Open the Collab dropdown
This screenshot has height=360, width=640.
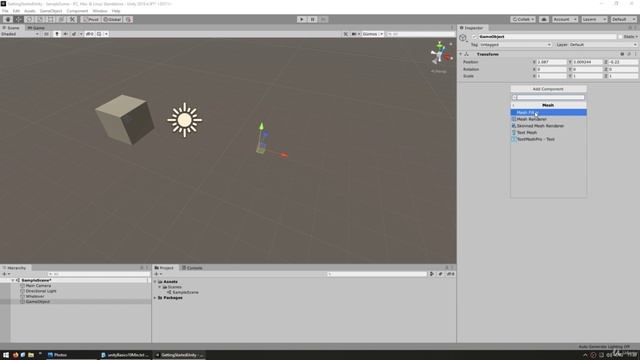(x=523, y=19)
